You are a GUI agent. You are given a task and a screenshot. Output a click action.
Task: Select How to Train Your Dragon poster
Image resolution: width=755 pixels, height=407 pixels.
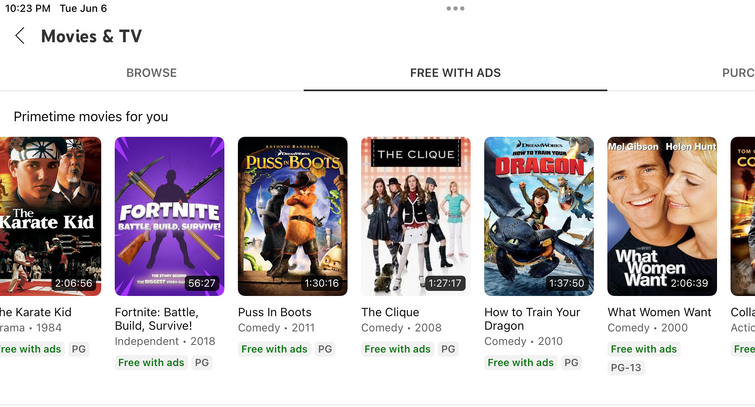539,216
